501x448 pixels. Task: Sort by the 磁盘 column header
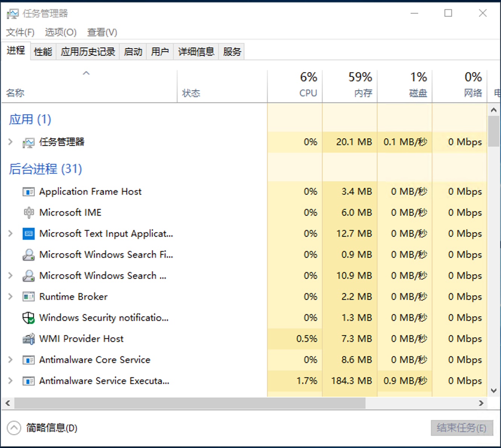click(x=405, y=86)
